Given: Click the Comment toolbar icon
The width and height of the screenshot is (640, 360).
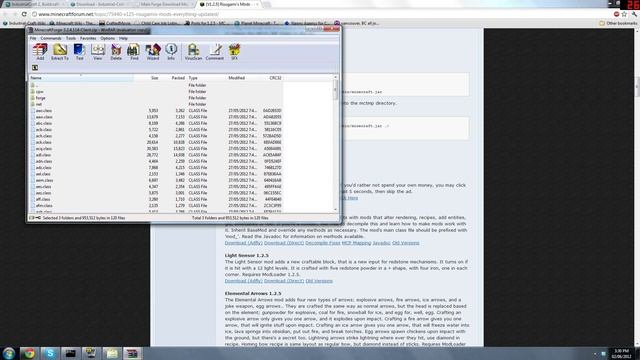Looking at the screenshot, I should 215,52.
